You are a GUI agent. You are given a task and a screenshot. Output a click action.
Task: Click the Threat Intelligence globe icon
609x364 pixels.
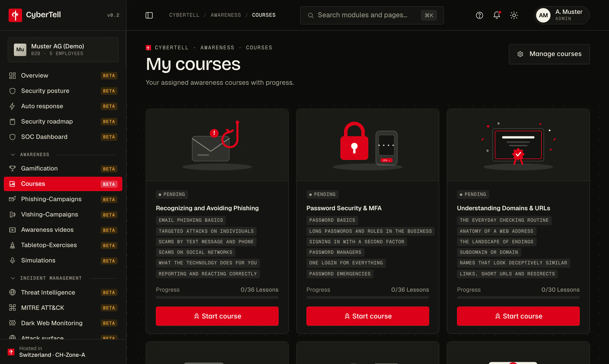pyautogui.click(x=12, y=292)
